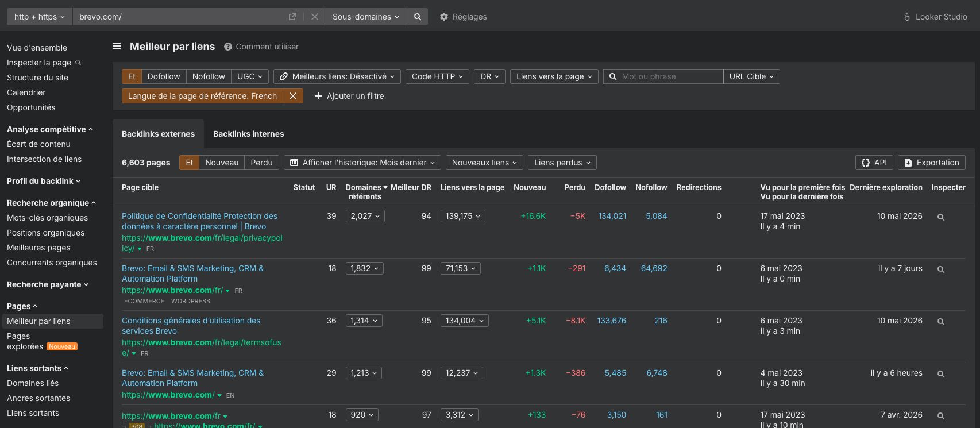Open Opportunités in sidebar
Image resolution: width=980 pixels, height=428 pixels.
click(x=31, y=107)
